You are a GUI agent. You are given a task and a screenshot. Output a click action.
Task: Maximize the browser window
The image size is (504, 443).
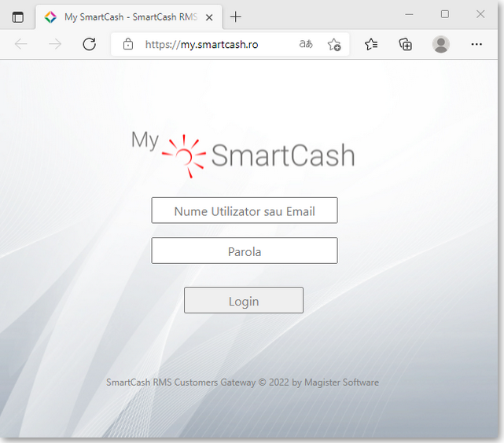445,14
